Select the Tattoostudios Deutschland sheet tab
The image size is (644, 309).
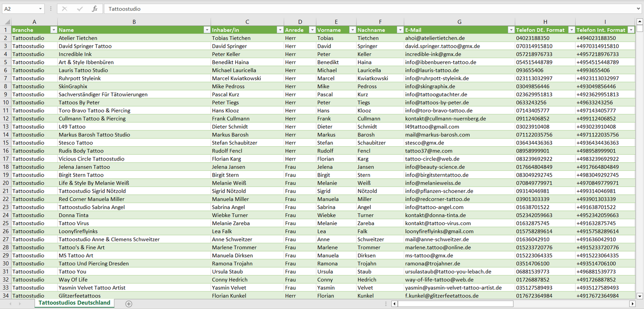coord(74,303)
